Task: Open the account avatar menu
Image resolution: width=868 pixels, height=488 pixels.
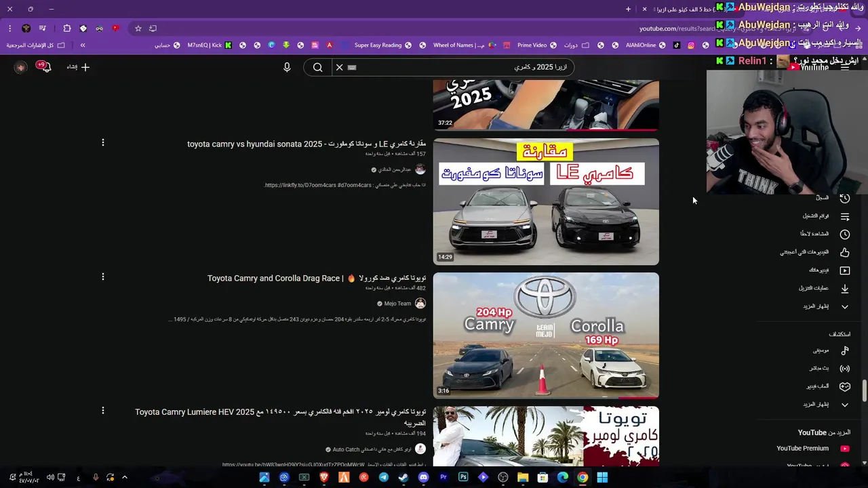Action: (20, 67)
